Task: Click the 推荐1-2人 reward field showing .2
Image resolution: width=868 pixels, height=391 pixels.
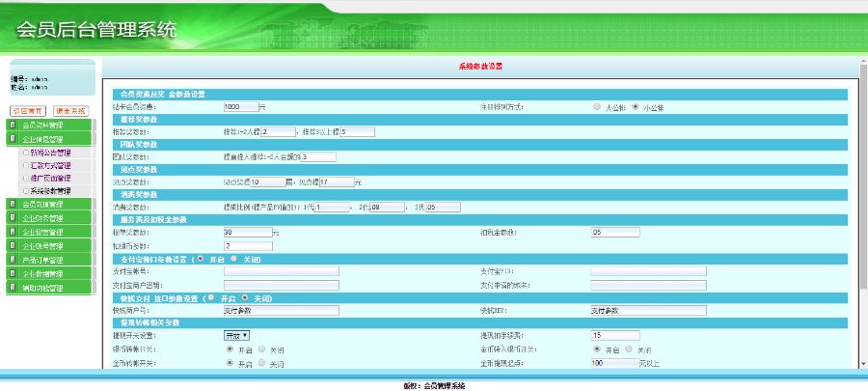Action: click(278, 132)
